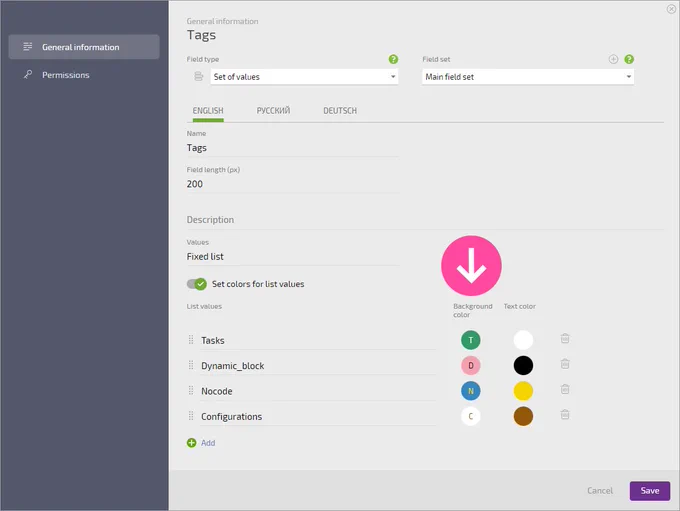Open the Field set dropdown

pyautogui.click(x=528, y=77)
